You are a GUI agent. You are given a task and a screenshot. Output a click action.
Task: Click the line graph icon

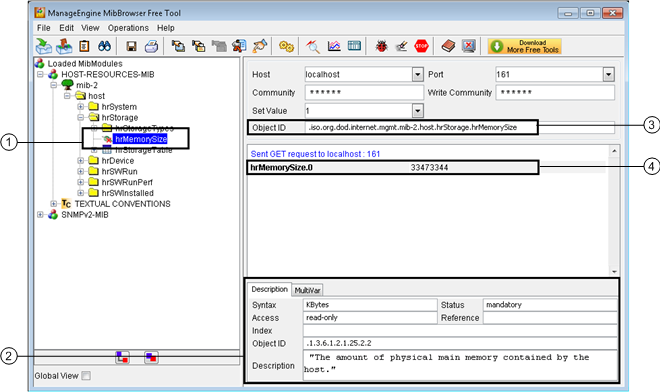[334, 46]
